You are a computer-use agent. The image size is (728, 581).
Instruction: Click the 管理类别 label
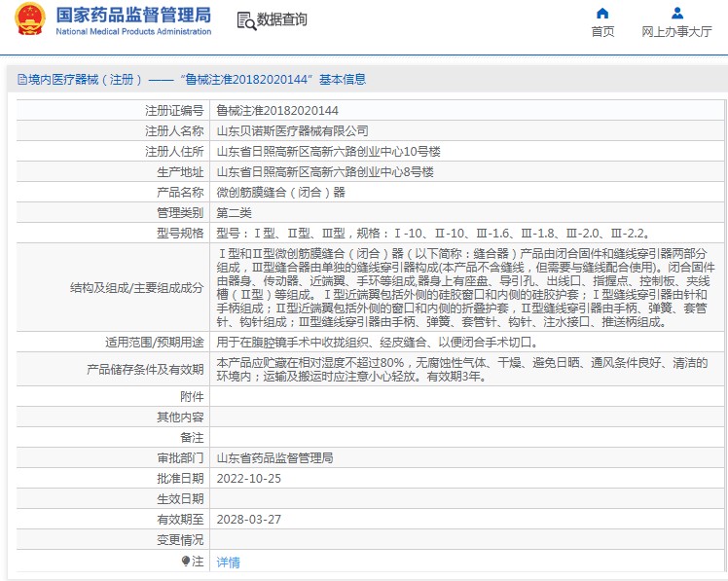click(x=181, y=213)
